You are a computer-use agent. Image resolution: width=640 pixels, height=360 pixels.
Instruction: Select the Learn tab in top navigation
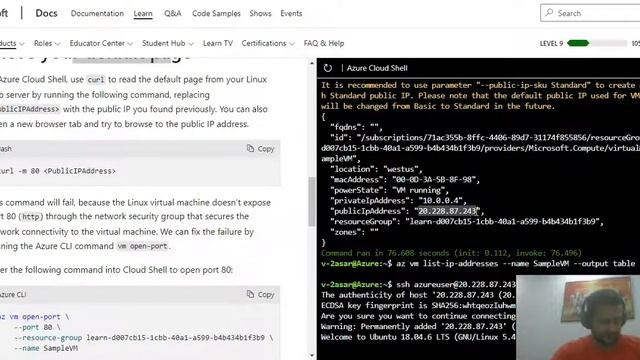tap(143, 13)
